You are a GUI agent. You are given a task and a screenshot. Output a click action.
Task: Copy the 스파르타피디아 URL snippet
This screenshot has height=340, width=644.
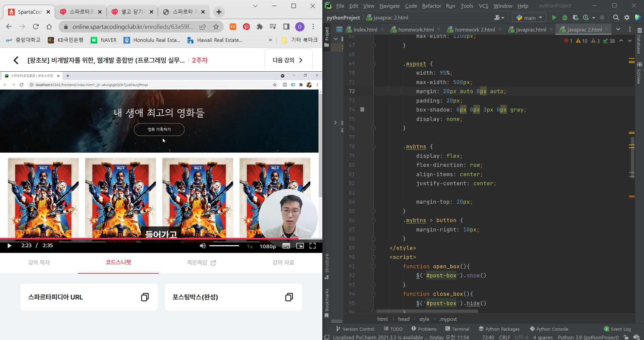145,297
